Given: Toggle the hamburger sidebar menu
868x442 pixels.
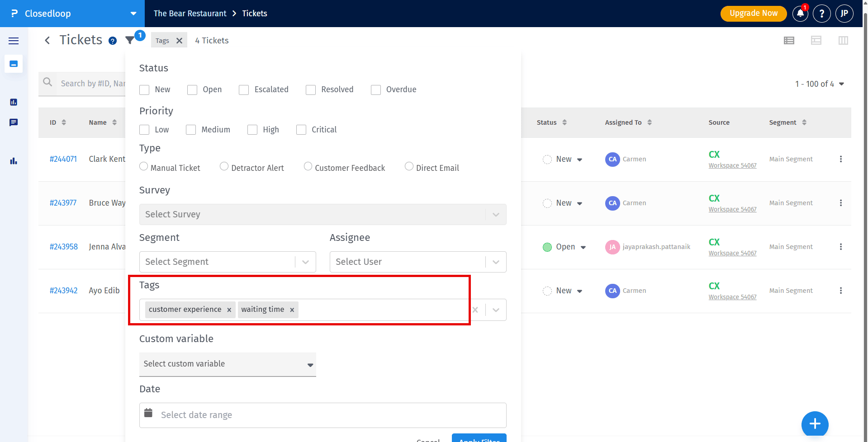Looking at the screenshot, I should point(14,41).
